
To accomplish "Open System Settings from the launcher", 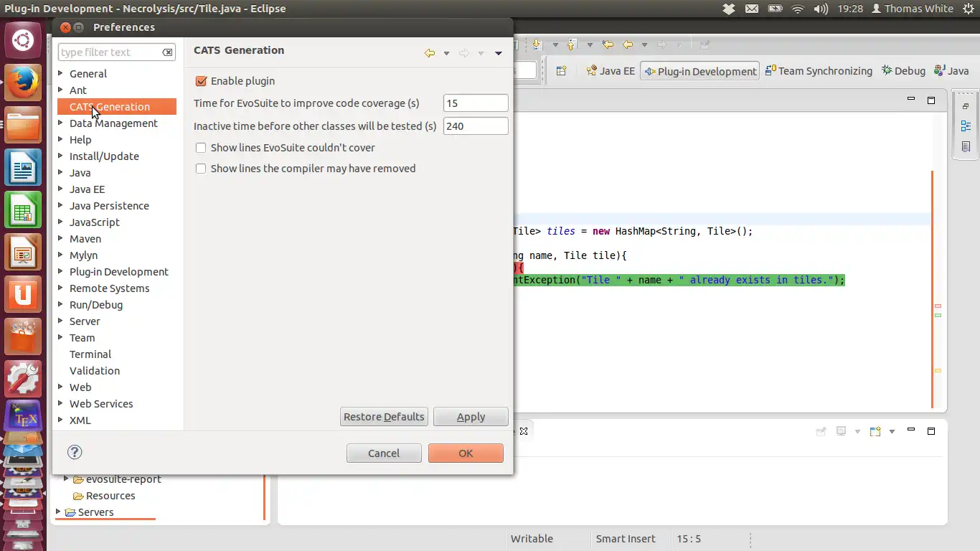I will (23, 378).
